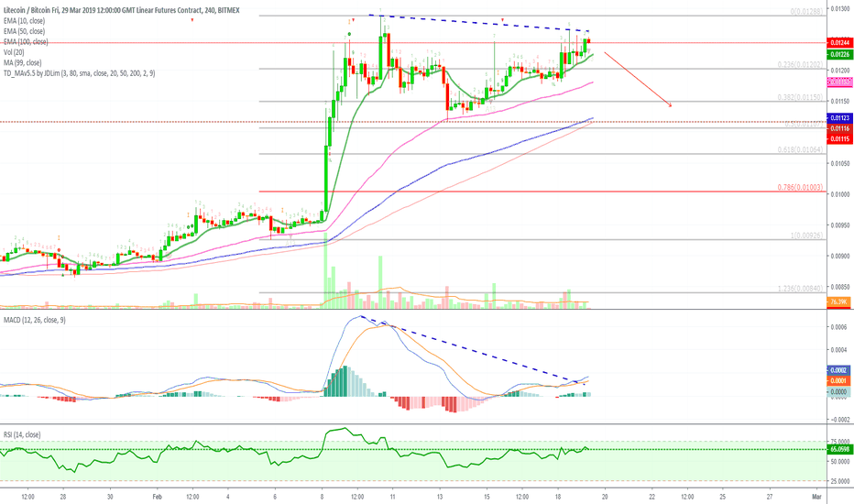Click the 0.01050 price axis tick

pos(840,163)
